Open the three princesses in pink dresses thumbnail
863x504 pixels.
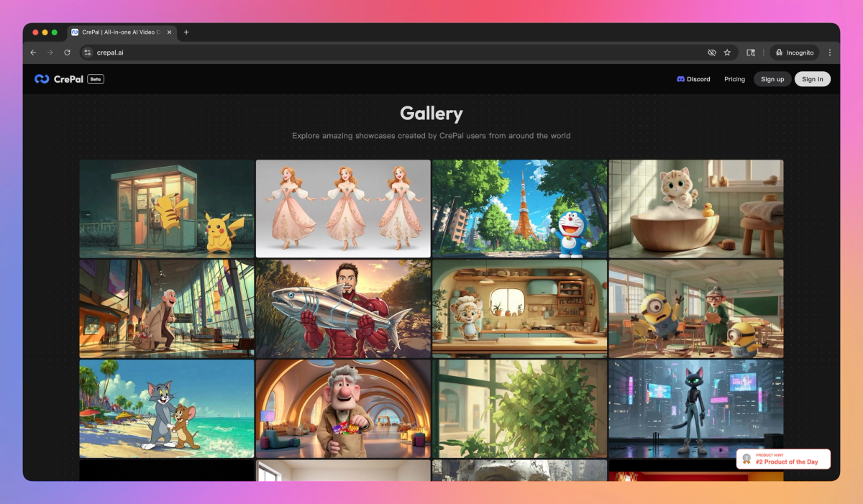pyautogui.click(x=343, y=209)
